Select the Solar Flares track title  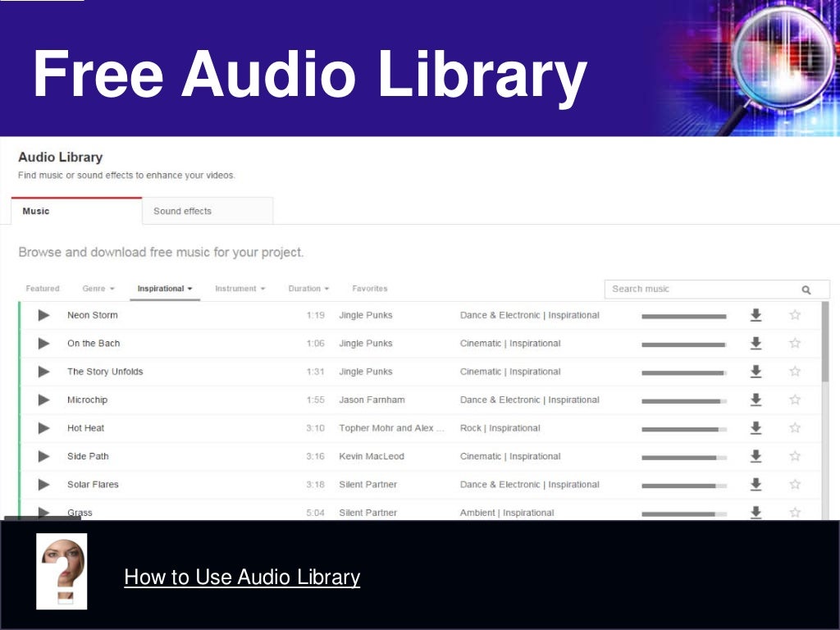click(x=93, y=485)
